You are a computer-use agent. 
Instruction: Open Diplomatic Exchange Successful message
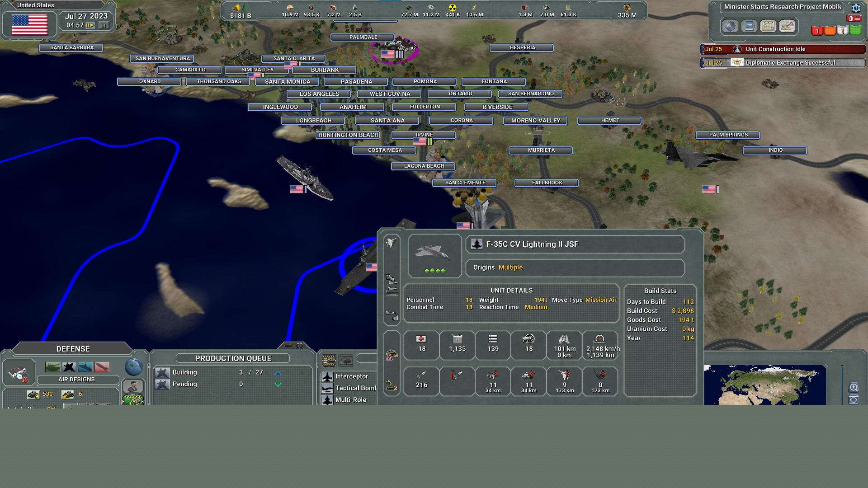coord(783,63)
